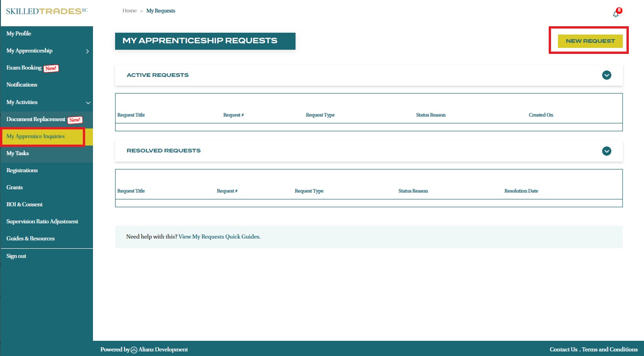Select Document Replacement menu item
Viewport: 644px width, 356px height.
36,119
